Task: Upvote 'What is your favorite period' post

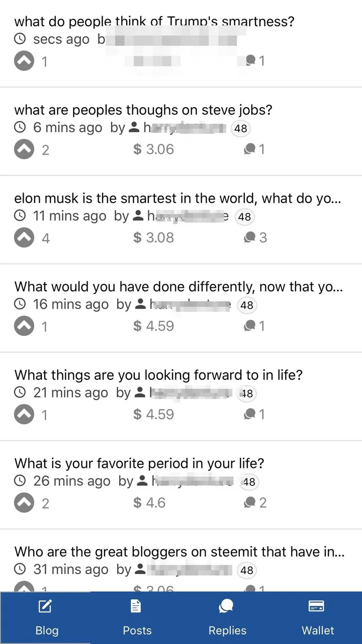Action: pyautogui.click(x=24, y=503)
